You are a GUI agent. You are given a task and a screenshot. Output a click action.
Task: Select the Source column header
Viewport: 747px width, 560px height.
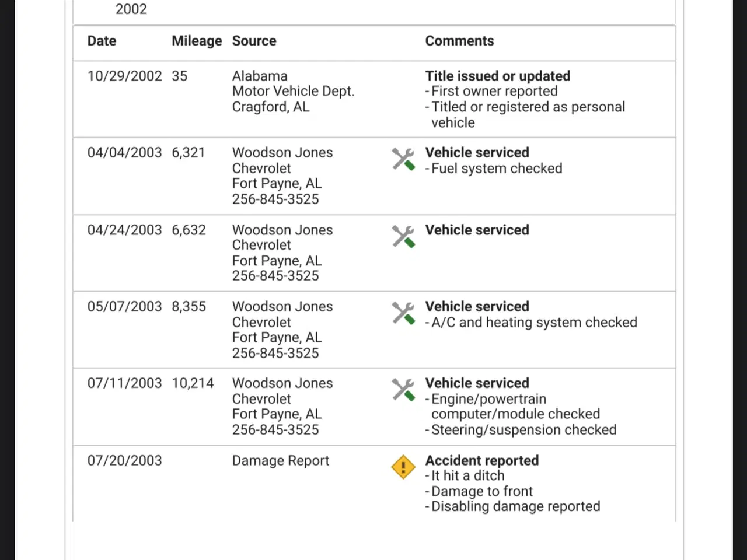[x=254, y=41]
